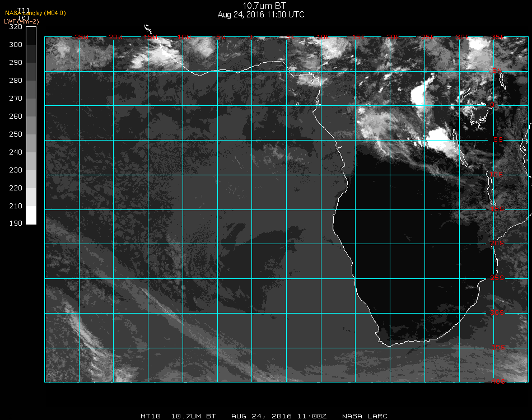Click the 20S latitude label
This screenshot has height=420, width=532.
497,243
